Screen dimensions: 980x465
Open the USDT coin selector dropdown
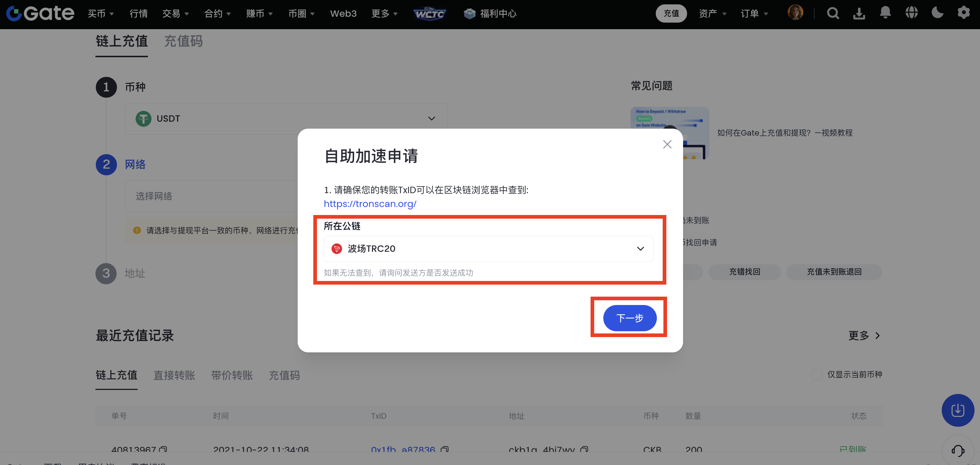pos(286,119)
